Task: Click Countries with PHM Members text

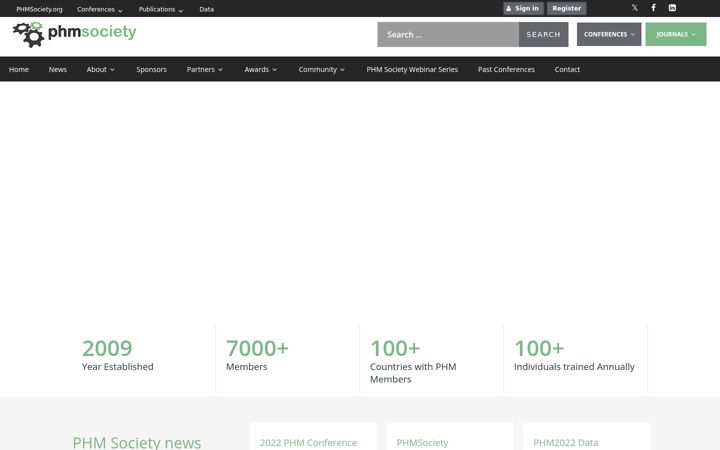Action: point(413,373)
